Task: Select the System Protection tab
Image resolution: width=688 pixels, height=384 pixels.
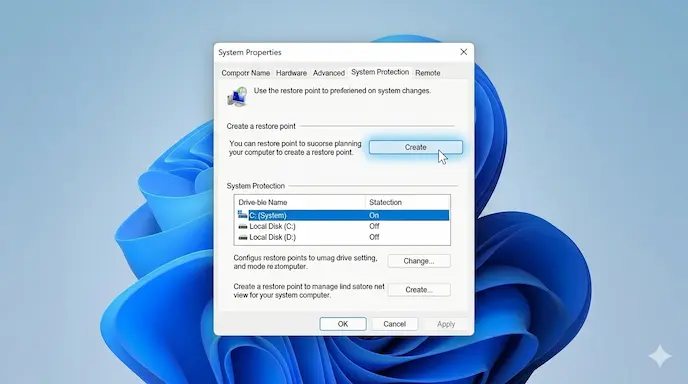Action: coord(380,72)
